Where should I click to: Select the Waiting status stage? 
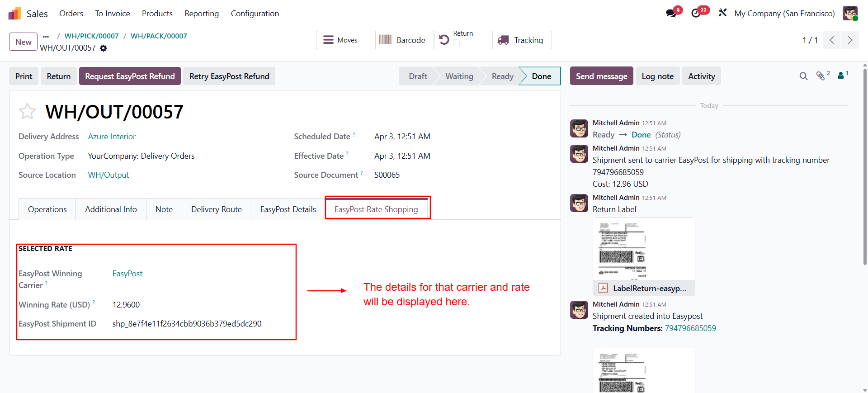pyautogui.click(x=459, y=76)
